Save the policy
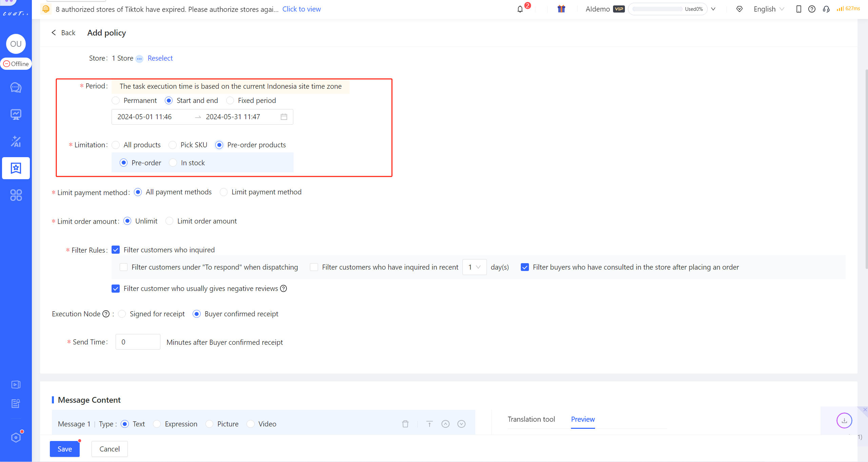This screenshot has height=462, width=868. pos(65,449)
